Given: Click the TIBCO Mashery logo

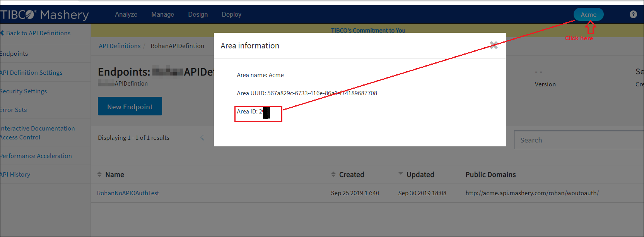Looking at the screenshot, I should point(44,15).
